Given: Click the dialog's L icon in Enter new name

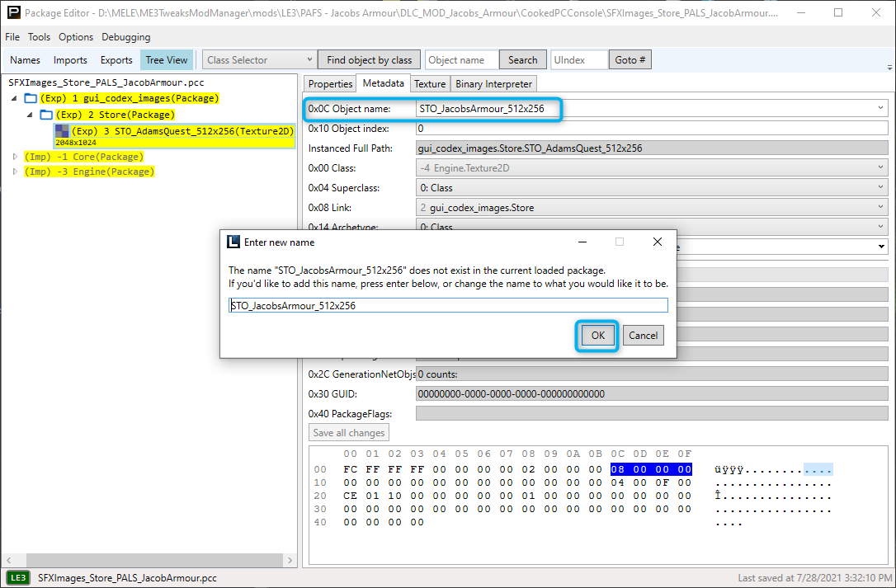Looking at the screenshot, I should [233, 242].
